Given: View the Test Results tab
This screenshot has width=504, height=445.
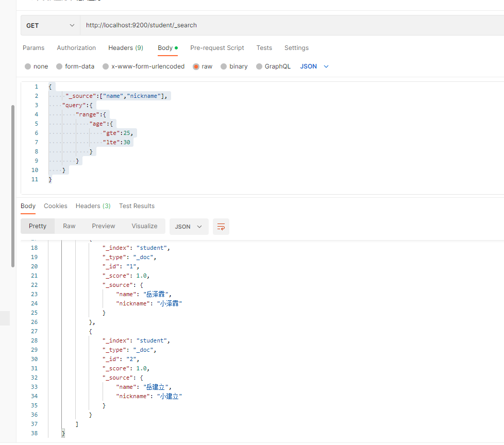Looking at the screenshot, I should click(137, 206).
